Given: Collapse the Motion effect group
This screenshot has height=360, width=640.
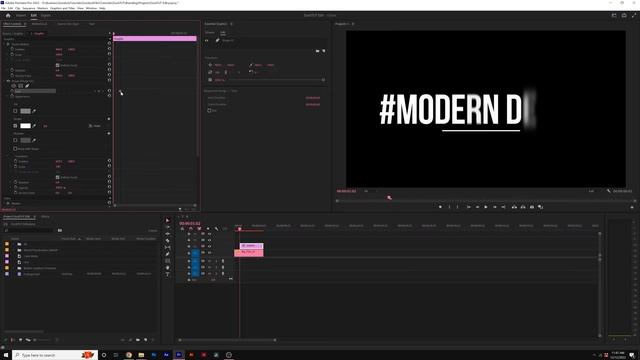Looking at the screenshot, I should 4,44.
